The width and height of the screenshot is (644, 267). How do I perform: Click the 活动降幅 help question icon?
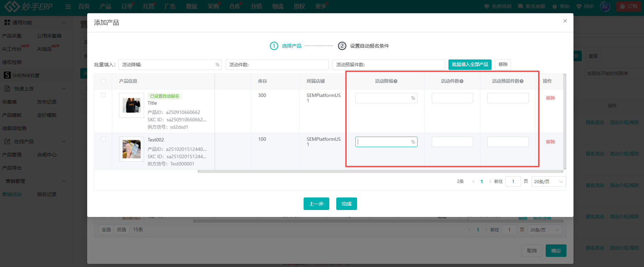[x=396, y=81]
